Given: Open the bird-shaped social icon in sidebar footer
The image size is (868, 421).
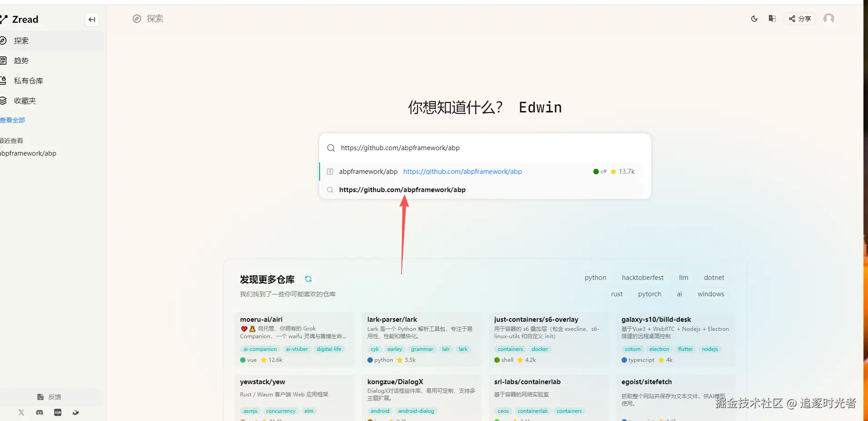Looking at the screenshot, I should click(x=76, y=412).
